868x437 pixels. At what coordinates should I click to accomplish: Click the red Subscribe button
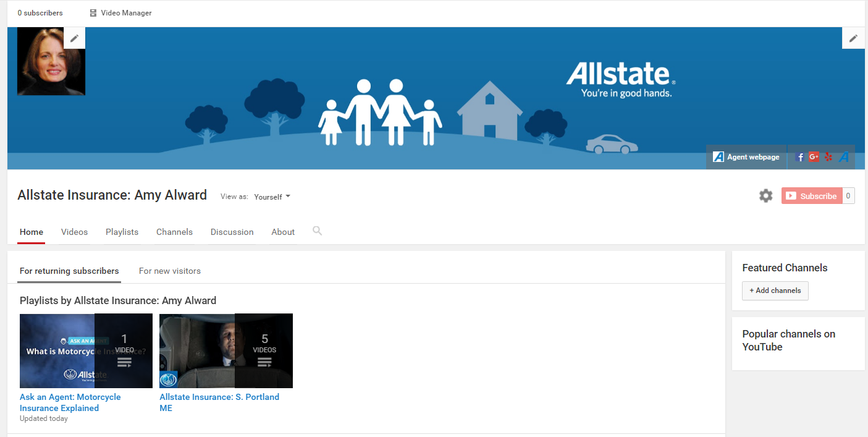[x=812, y=196]
